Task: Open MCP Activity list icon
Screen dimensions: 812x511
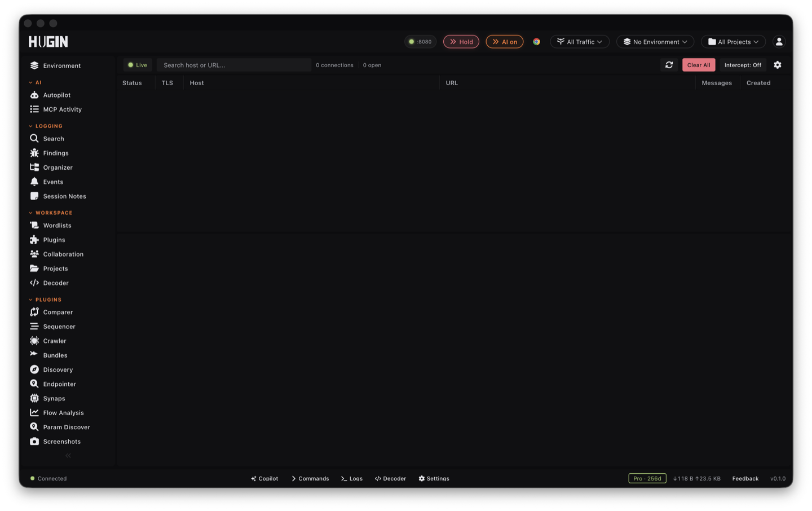Action: pos(34,109)
